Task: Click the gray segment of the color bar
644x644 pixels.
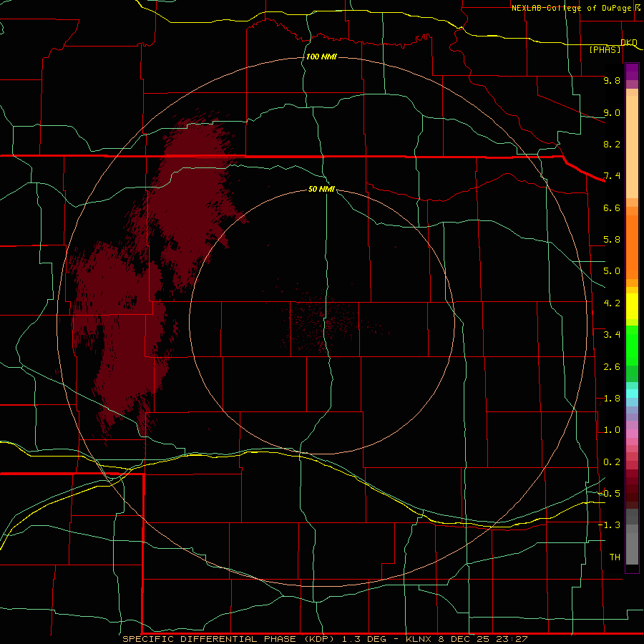Action: click(632, 537)
